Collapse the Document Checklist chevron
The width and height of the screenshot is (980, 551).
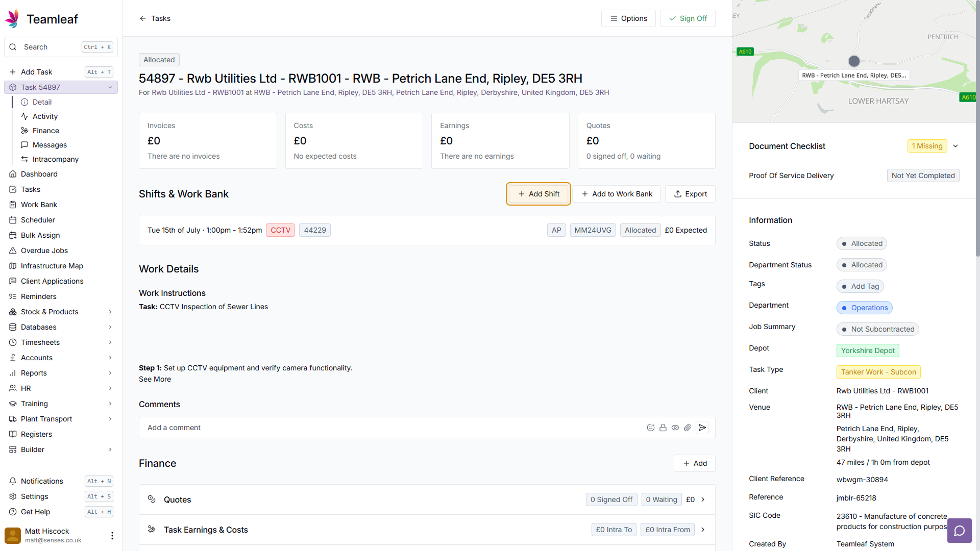955,146
